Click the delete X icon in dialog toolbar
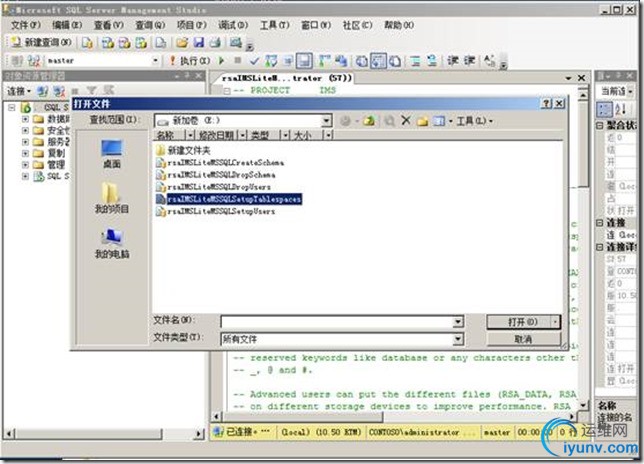Image resolution: width=644 pixels, height=464 pixels. tap(406, 120)
